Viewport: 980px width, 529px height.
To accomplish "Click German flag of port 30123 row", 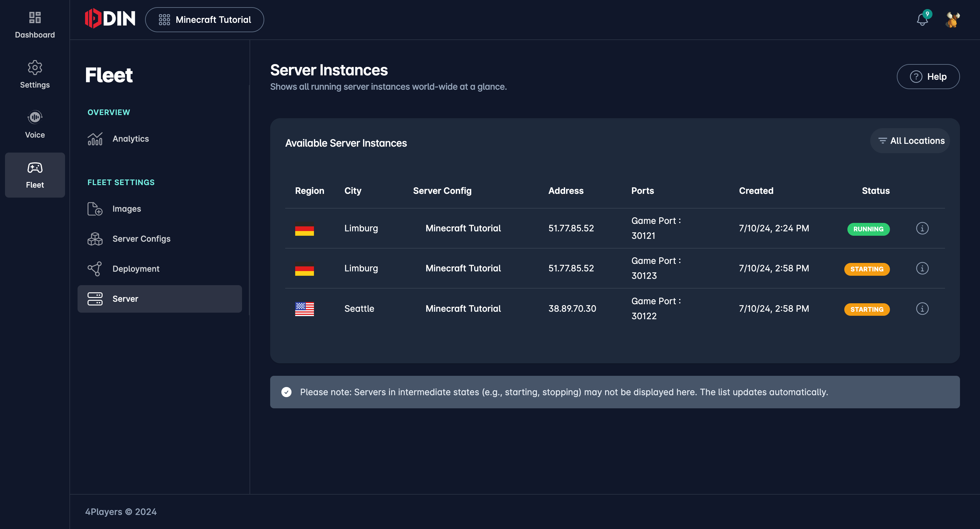I will click(304, 269).
